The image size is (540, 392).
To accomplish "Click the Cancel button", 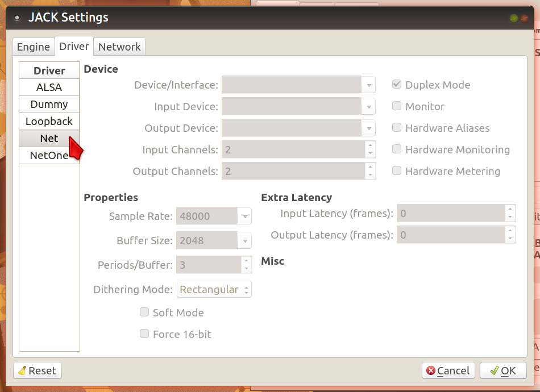I will coord(448,370).
